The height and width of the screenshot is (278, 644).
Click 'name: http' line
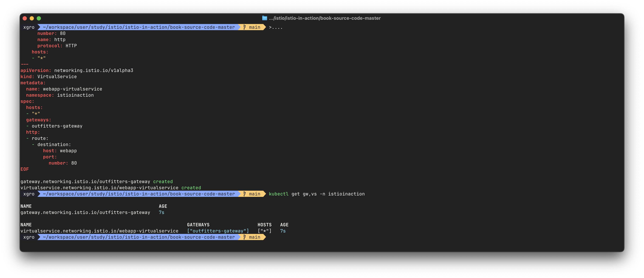pos(52,40)
